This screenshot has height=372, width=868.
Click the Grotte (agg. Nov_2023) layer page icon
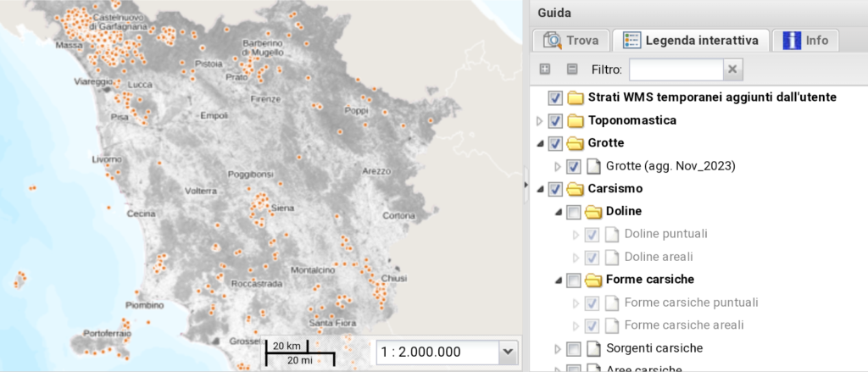[x=593, y=166]
